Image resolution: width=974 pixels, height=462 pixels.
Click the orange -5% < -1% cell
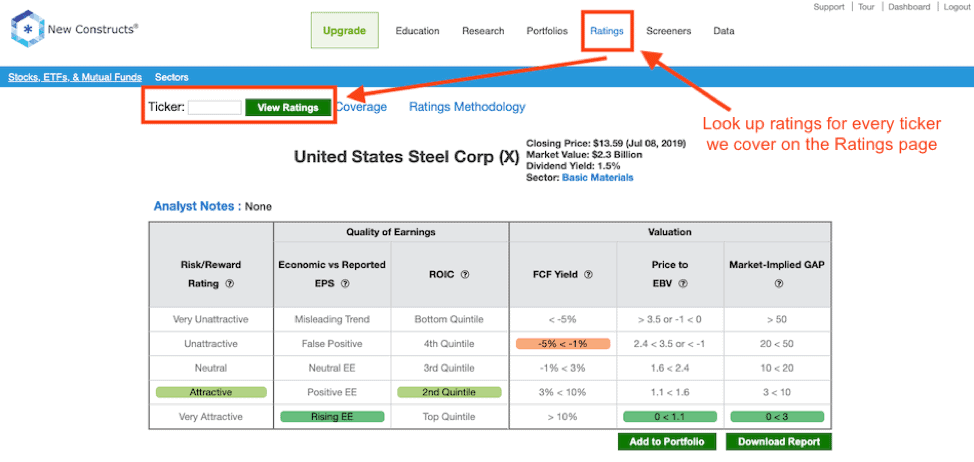point(563,343)
